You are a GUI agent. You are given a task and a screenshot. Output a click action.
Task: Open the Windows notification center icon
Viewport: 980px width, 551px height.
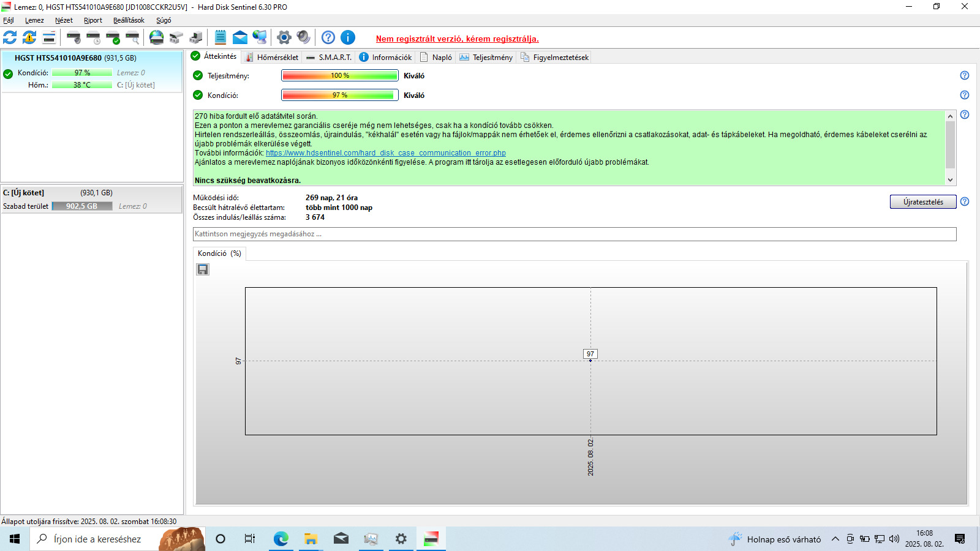click(960, 539)
